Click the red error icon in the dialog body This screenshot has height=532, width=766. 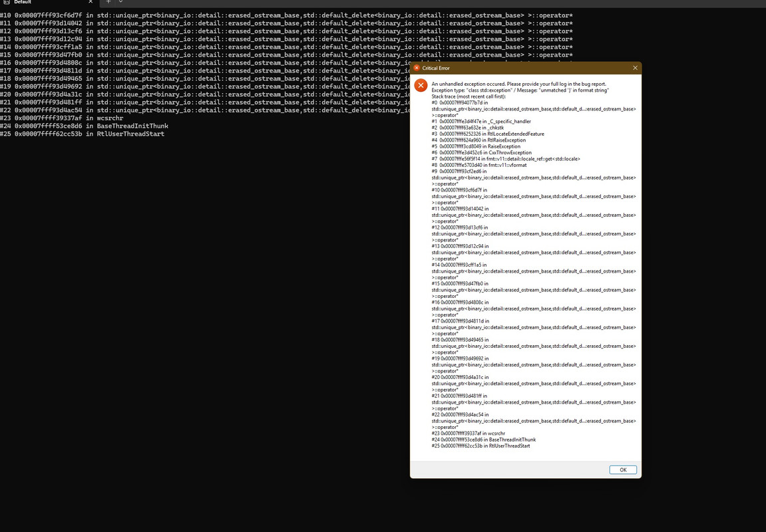click(421, 85)
